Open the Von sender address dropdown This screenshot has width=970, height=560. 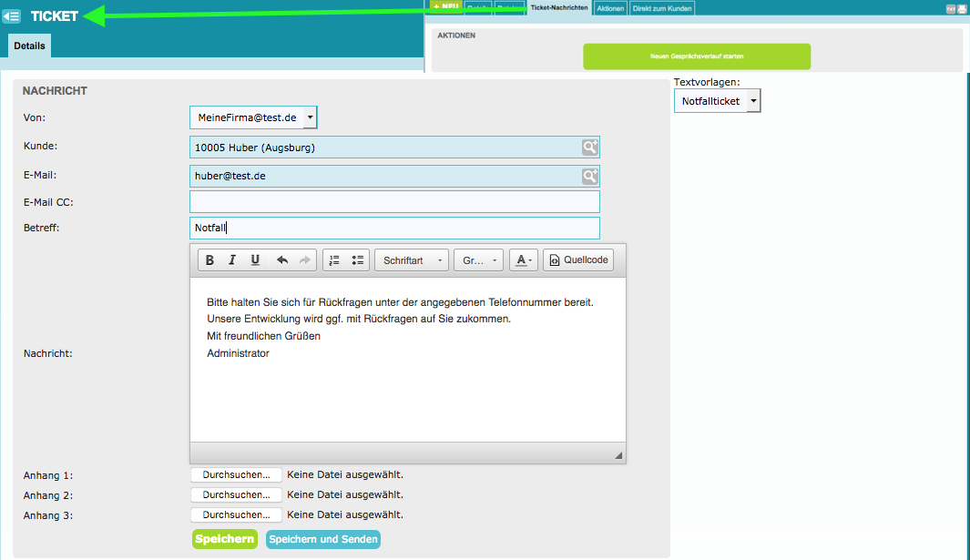310,117
